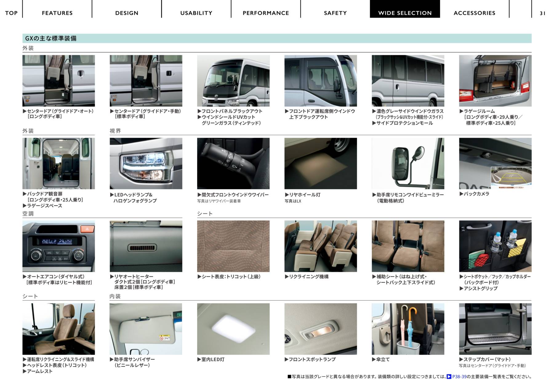This screenshot has width=554, height=392.
Task: Click the wide-view side mirror photo
Action: 408,164
